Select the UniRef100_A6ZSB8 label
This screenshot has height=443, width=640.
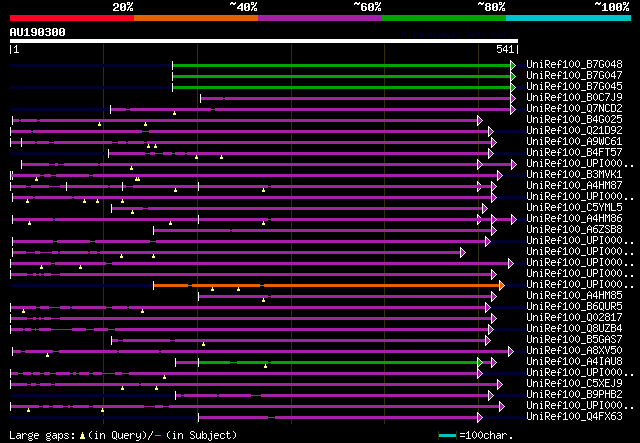pyautogui.click(x=574, y=230)
